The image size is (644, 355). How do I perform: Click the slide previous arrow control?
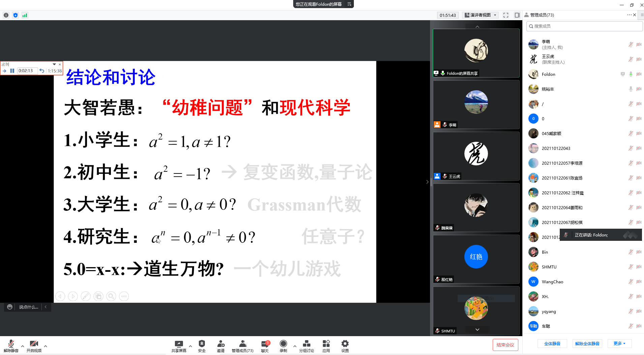click(60, 296)
